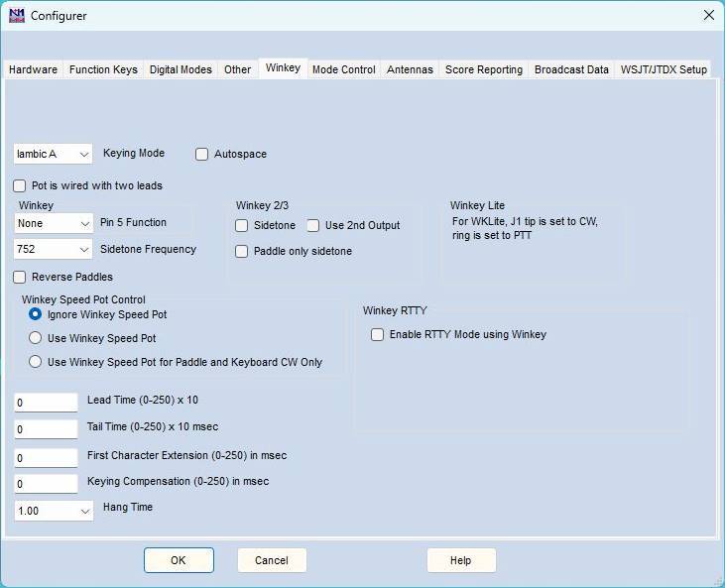Toggle the Reverse Paddles checkbox
Screen dimensions: 725x588
coord(20,277)
